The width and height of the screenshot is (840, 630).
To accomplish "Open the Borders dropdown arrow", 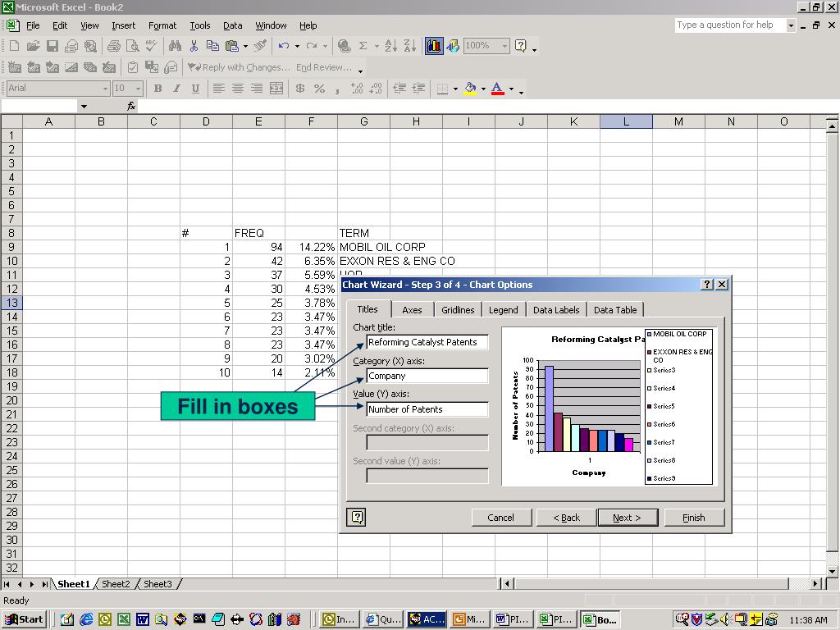I will [455, 89].
